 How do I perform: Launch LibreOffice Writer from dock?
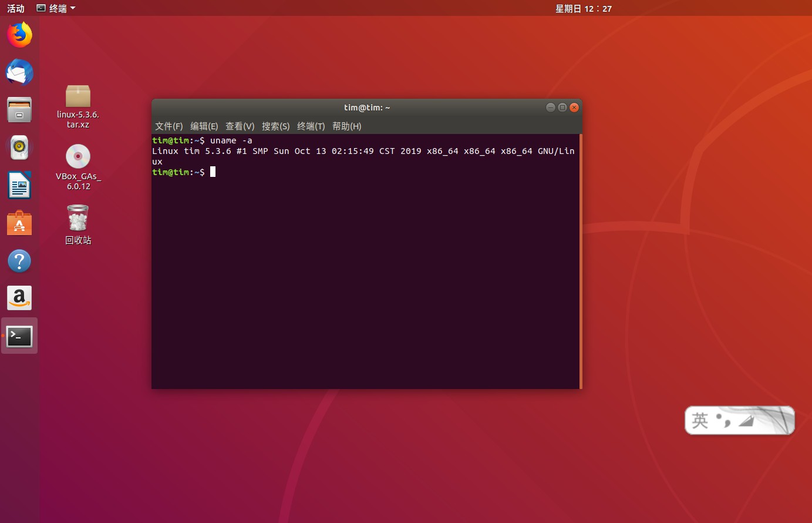(19, 186)
